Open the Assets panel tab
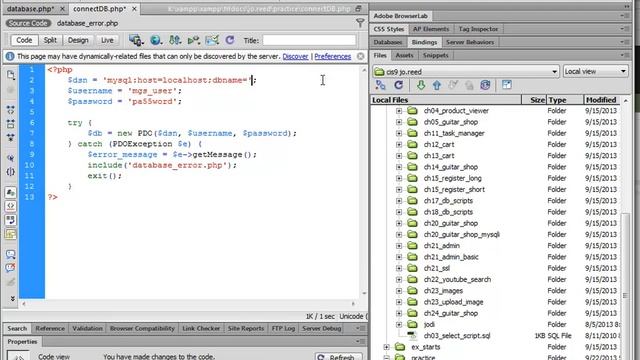640x360 pixels. click(404, 55)
